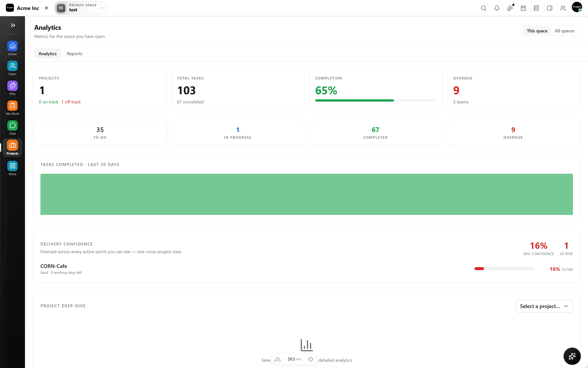This screenshot has width=588, height=368.
Task: Open the calendar icon in header
Action: [523, 8]
